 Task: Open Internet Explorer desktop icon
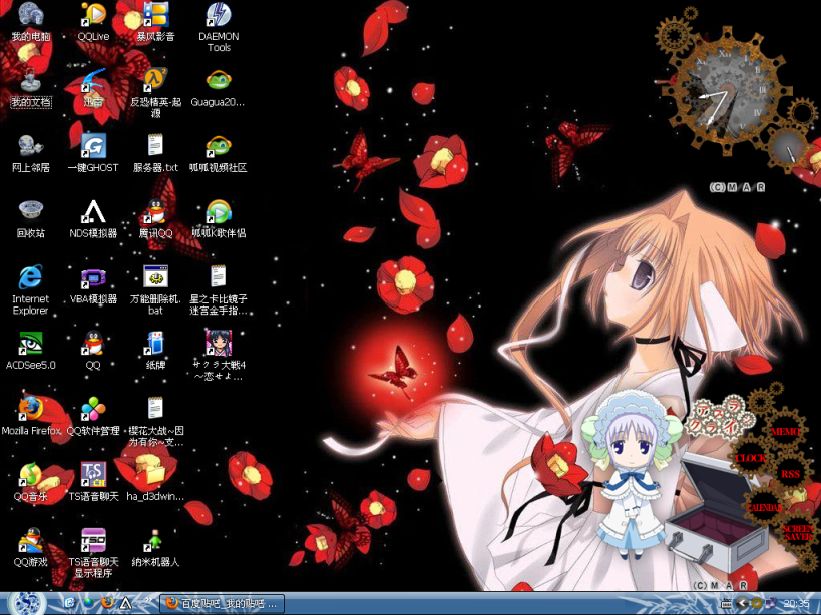30,290
